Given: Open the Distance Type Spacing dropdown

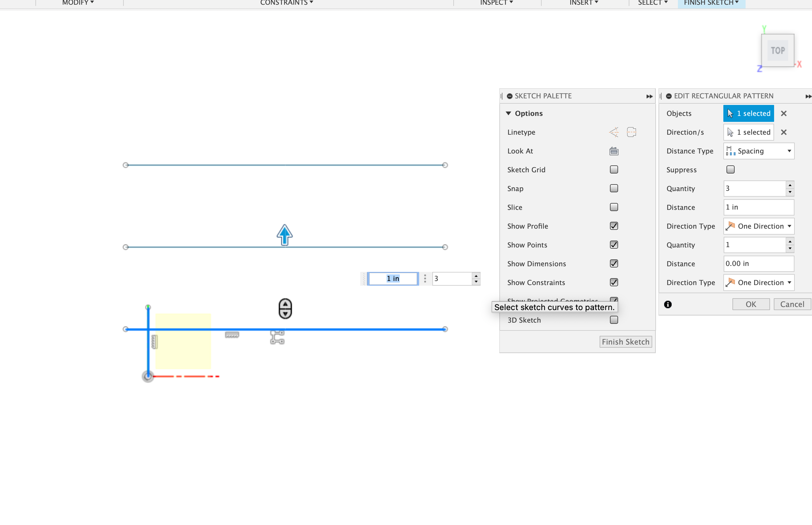Looking at the screenshot, I should tap(758, 151).
